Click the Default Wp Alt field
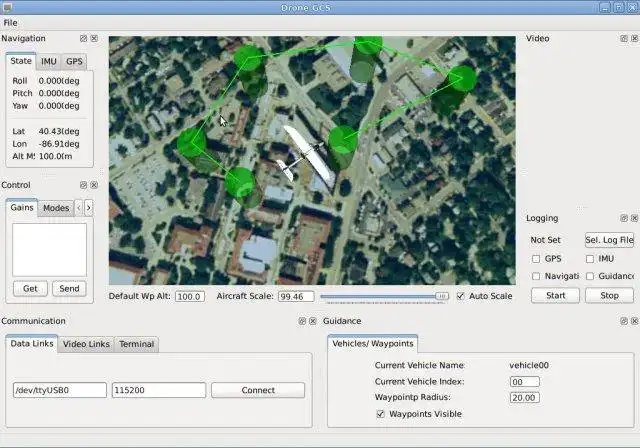This screenshot has width=640, height=448. click(190, 297)
